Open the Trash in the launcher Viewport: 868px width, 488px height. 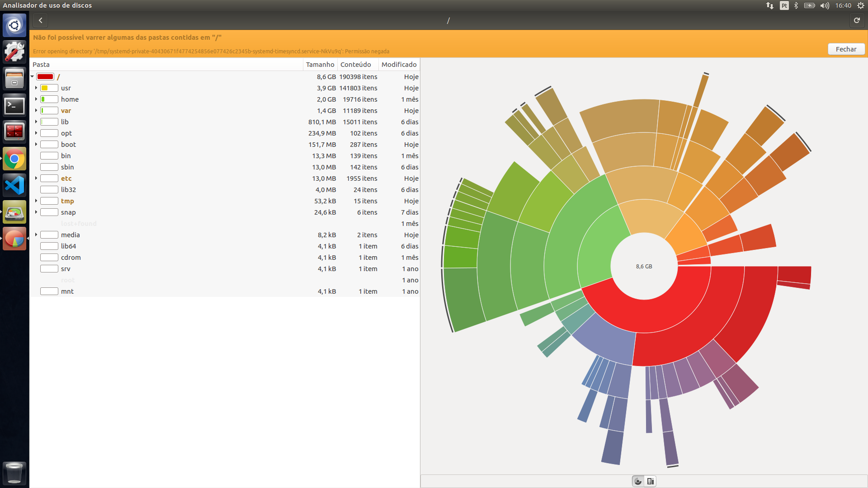tap(14, 473)
